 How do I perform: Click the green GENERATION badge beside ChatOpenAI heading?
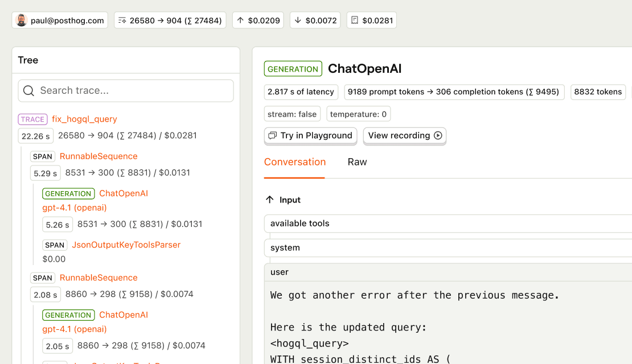pyautogui.click(x=293, y=69)
